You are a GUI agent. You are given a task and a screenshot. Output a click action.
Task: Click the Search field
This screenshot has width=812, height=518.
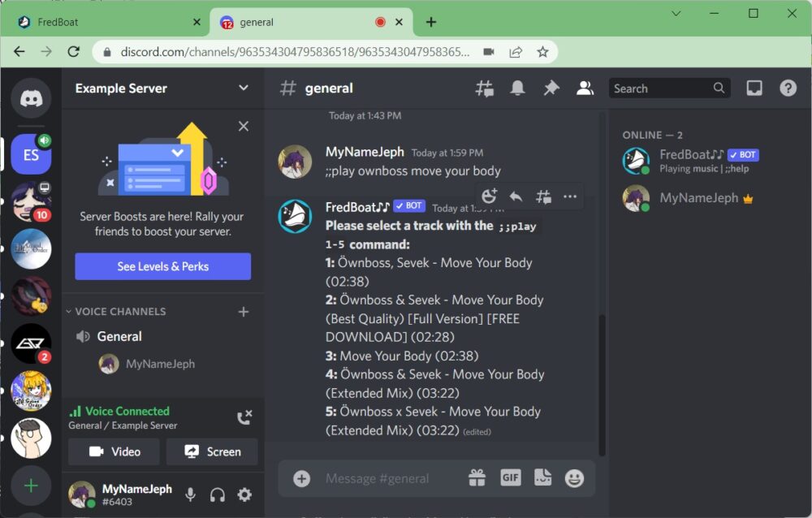666,88
